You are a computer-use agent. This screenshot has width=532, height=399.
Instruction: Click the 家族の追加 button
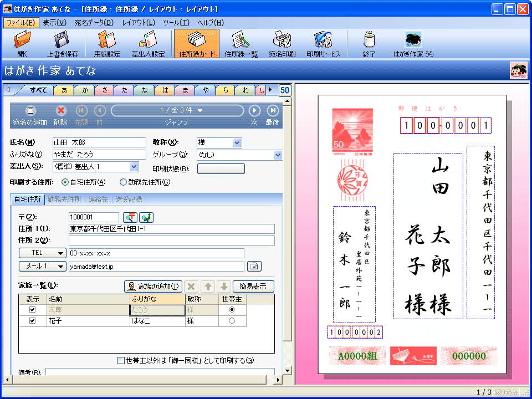154,287
